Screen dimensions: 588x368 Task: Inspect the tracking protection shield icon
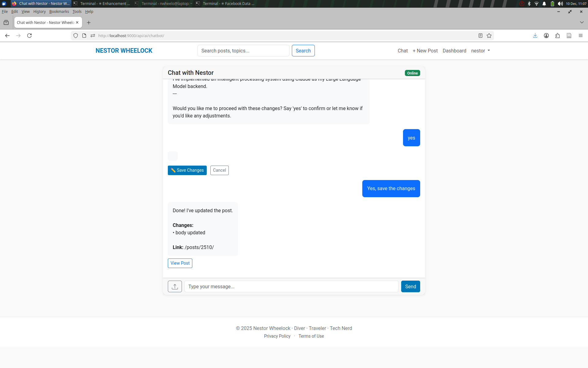coord(76,36)
